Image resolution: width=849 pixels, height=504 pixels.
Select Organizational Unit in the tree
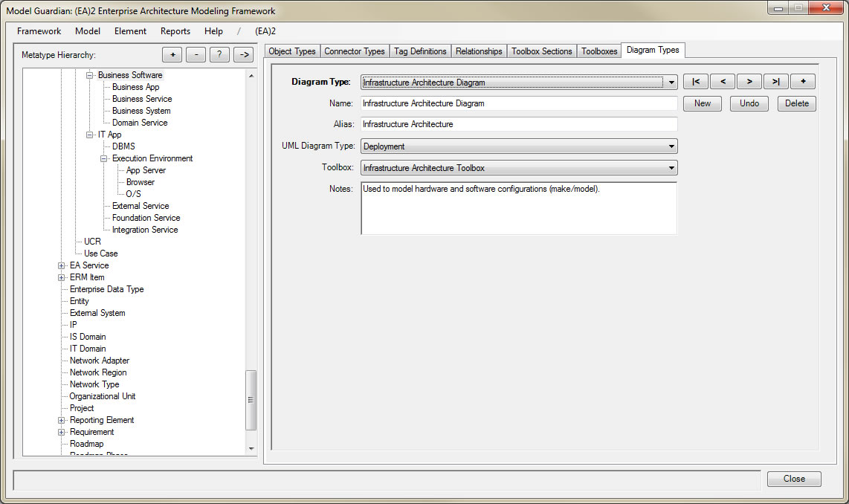[x=103, y=397]
